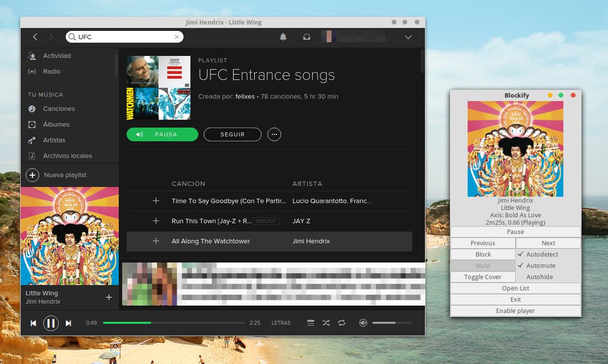Screen dimensions: 608x364
Task: Click the notifications bell icon
Action: pos(283,37)
